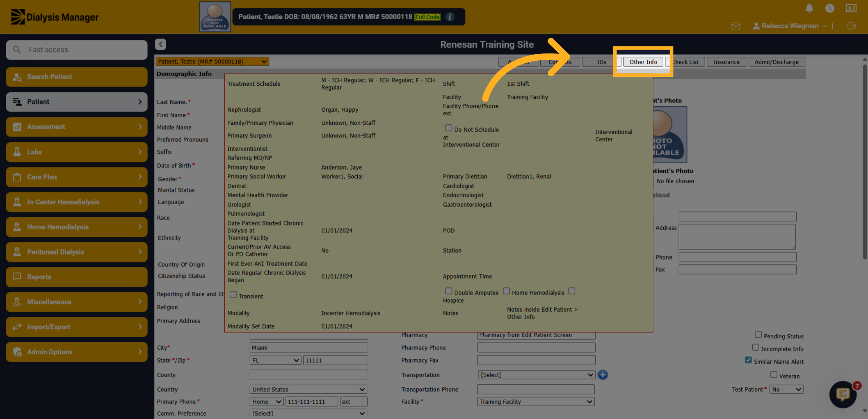Viewport: 868px width, 419px height.
Task: Click Search Patient in the sidebar
Action: coord(77,77)
